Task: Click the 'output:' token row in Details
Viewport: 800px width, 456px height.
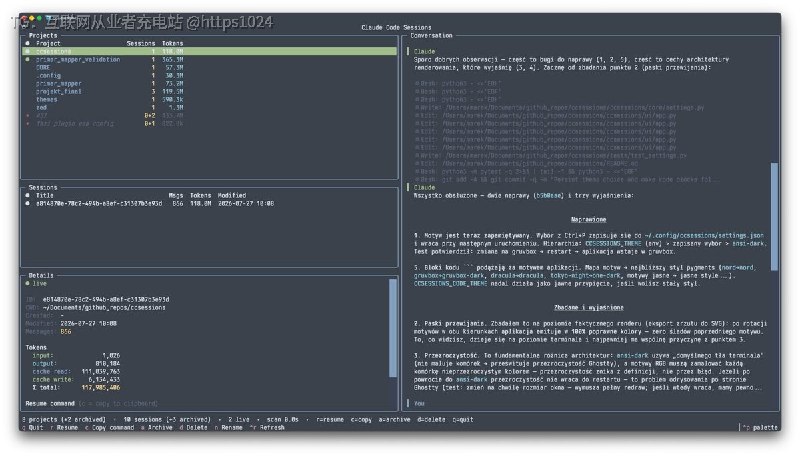Action: pyautogui.click(x=76, y=364)
